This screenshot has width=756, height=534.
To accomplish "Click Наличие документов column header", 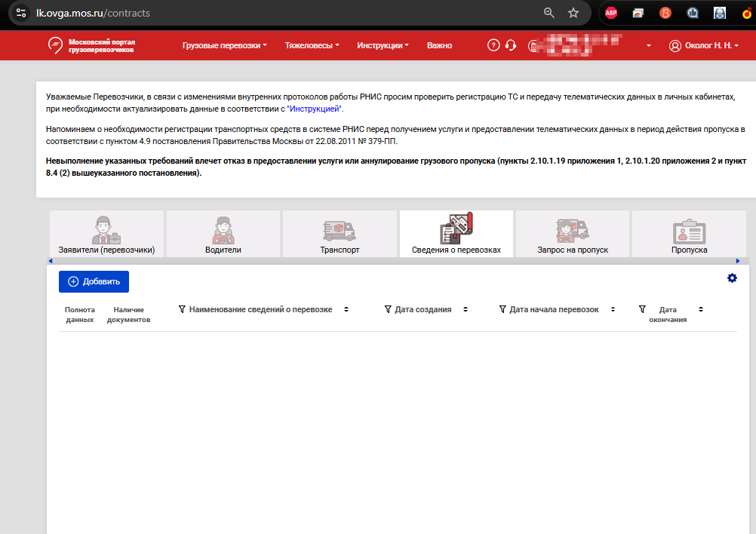I will pyautogui.click(x=129, y=315).
